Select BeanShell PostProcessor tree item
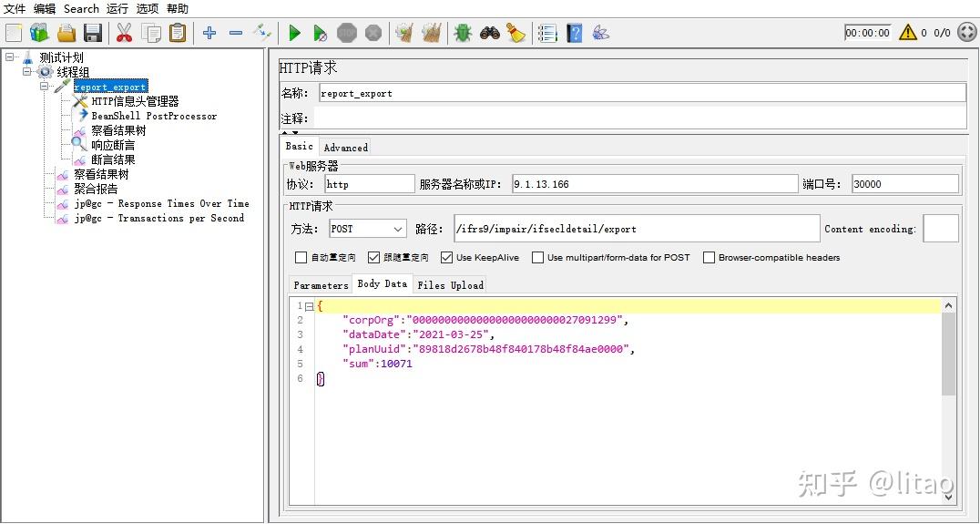 coord(154,116)
